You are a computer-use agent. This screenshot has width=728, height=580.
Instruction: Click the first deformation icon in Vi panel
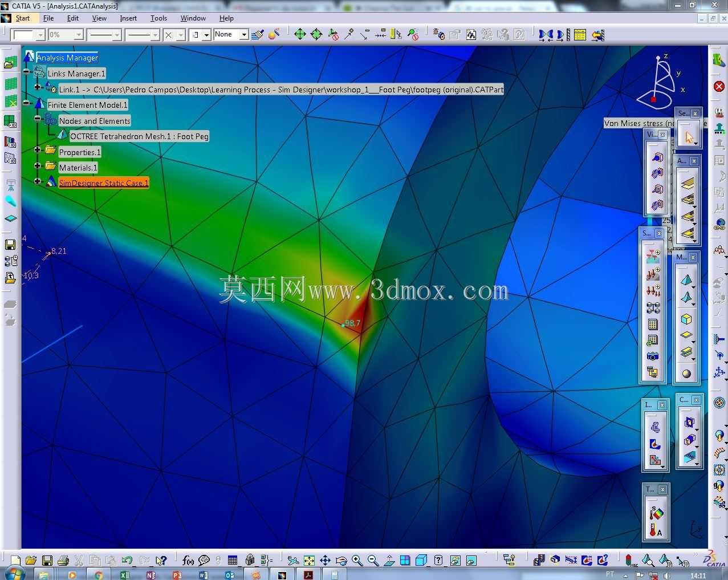(x=658, y=157)
